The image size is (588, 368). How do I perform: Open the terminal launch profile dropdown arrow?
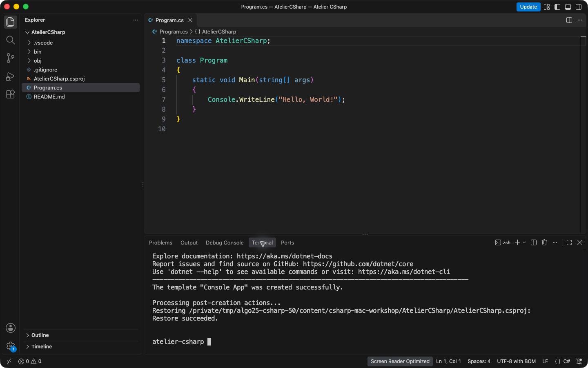point(525,242)
